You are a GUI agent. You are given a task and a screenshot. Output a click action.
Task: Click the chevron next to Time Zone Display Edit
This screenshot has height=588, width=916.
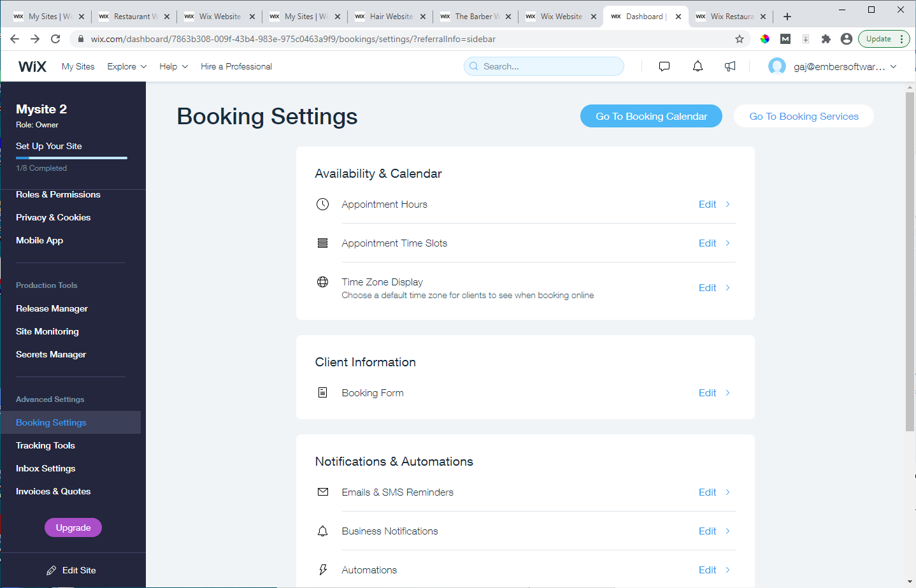pos(727,287)
